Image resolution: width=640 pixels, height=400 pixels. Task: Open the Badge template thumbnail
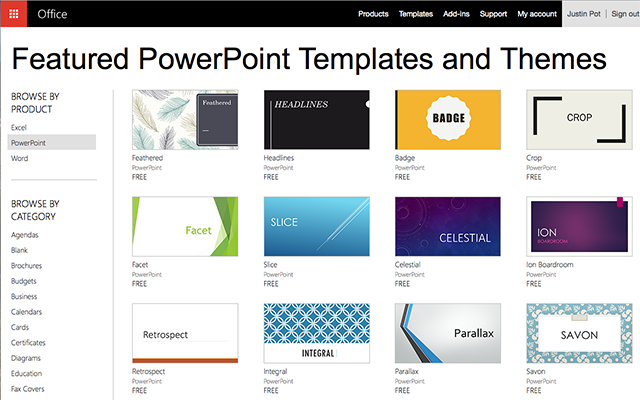click(448, 120)
